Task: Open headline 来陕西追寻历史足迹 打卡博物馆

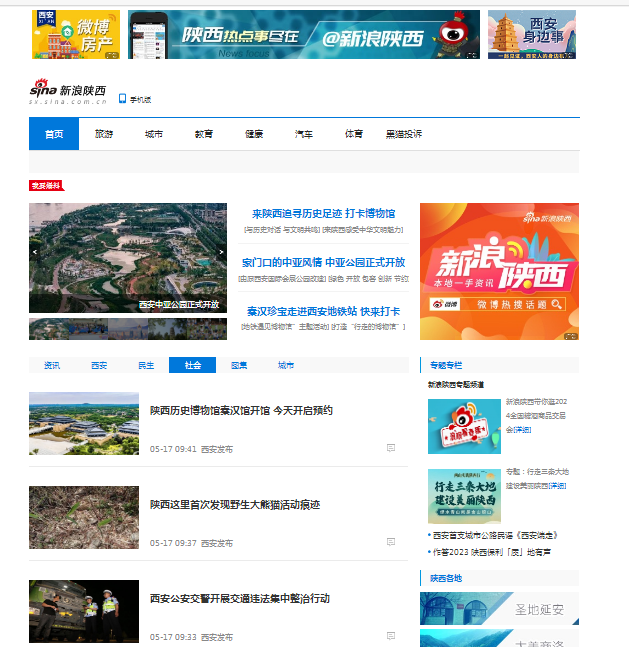Action: (x=324, y=213)
